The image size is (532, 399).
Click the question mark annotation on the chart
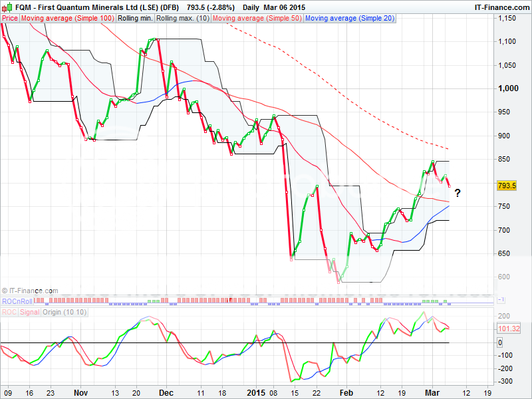coord(458,193)
